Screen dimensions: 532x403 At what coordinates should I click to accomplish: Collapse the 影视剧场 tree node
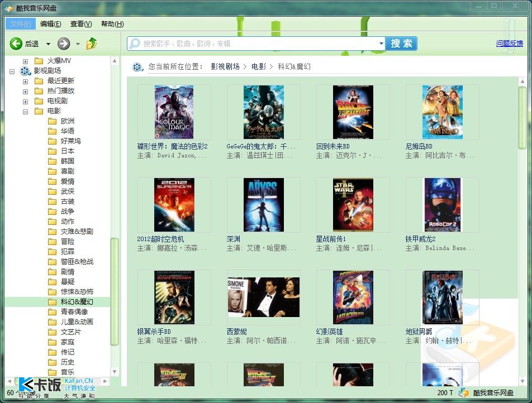tap(12, 71)
